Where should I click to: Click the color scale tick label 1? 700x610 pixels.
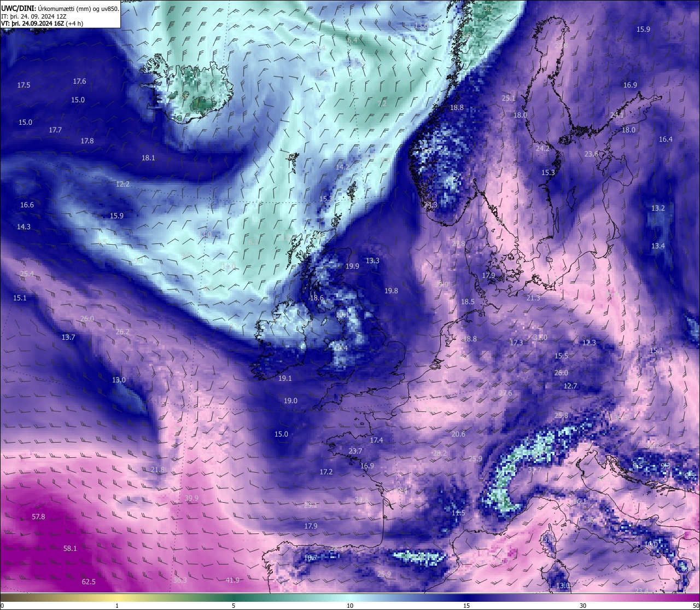click(x=117, y=606)
